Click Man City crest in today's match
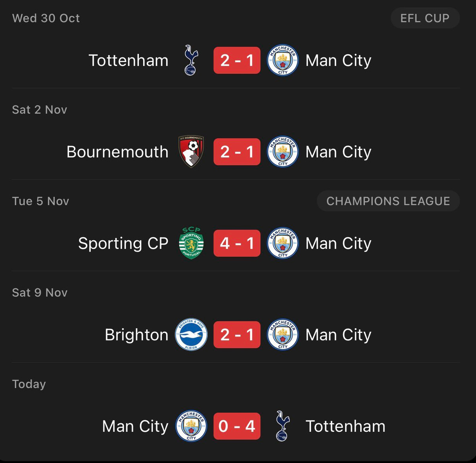This screenshot has height=463, width=476. click(x=191, y=426)
